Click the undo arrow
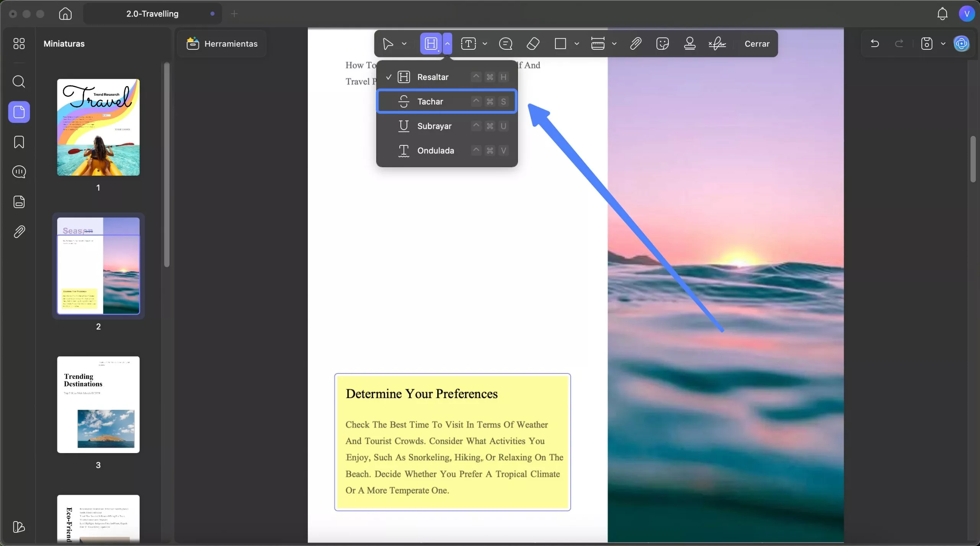980x546 pixels. coord(875,44)
